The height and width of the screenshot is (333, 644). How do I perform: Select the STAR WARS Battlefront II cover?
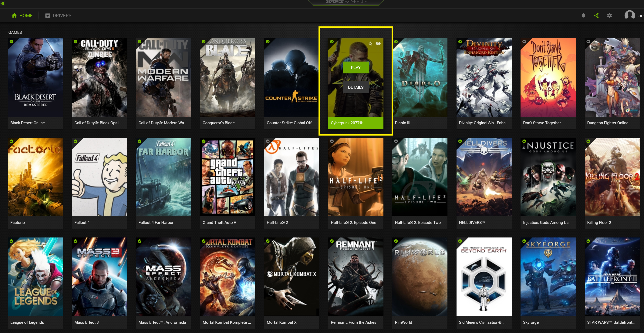coord(612,277)
